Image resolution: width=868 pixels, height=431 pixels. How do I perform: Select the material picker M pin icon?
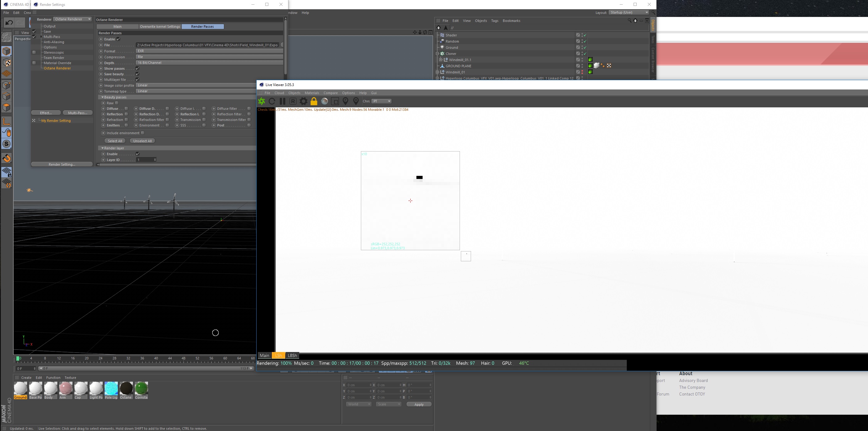point(356,101)
